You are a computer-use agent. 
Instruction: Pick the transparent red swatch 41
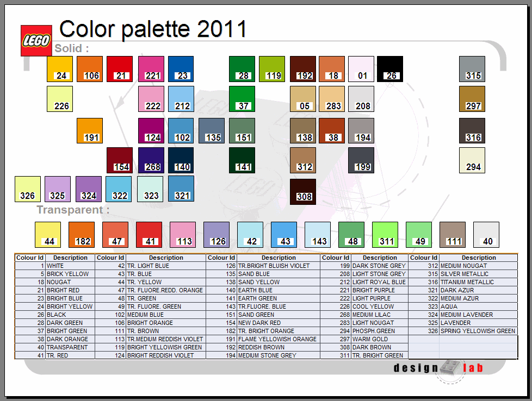[x=149, y=235]
